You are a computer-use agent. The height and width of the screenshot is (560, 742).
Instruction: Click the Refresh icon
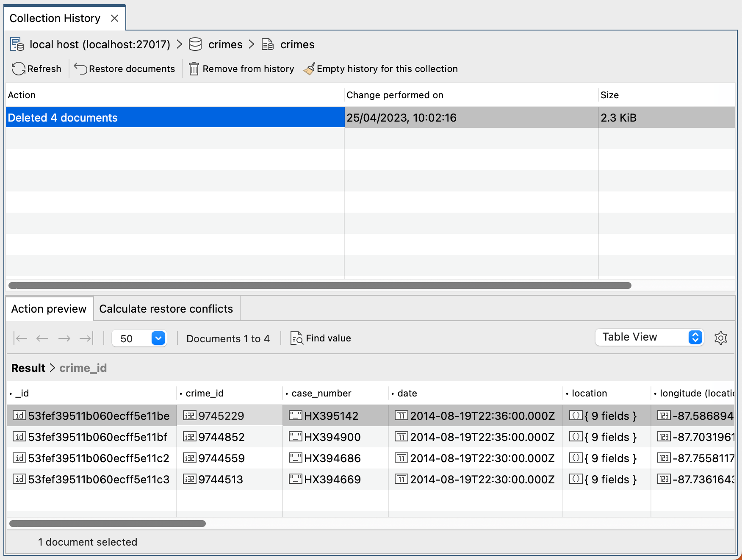coord(18,69)
